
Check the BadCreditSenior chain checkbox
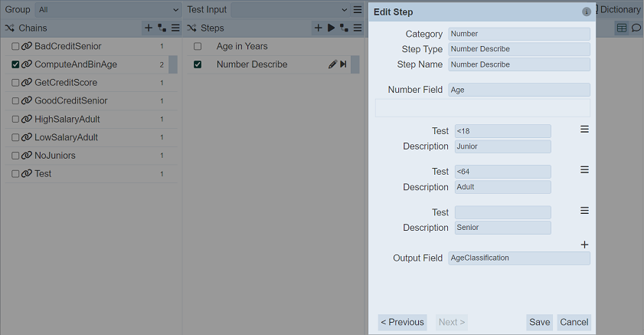[x=16, y=47]
